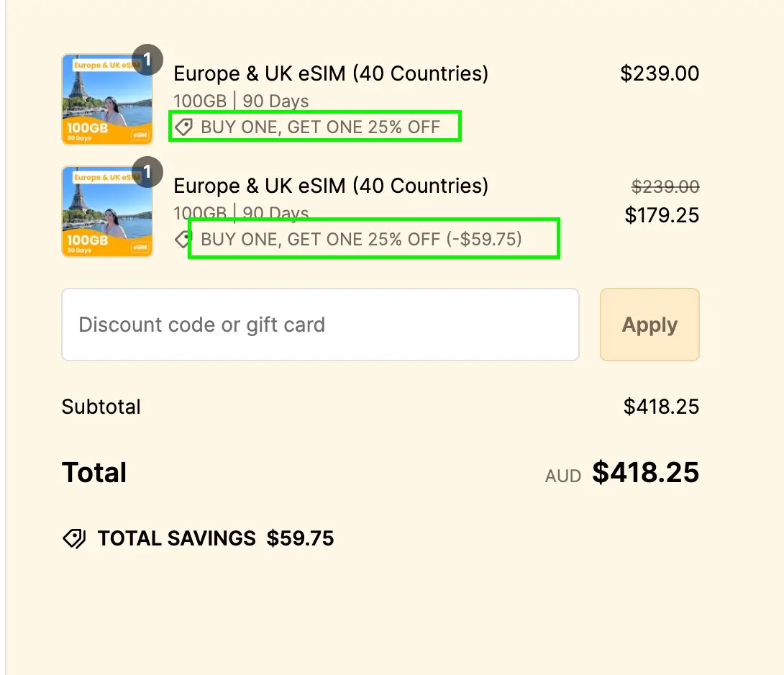Click the Subtotal amount $418.25
The image size is (784, 675).
(661, 407)
